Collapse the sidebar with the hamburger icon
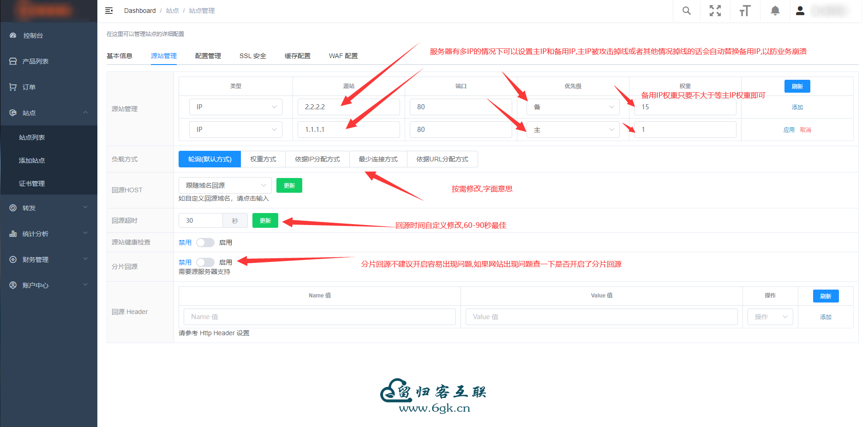Viewport: 868px width, 427px height. [109, 11]
